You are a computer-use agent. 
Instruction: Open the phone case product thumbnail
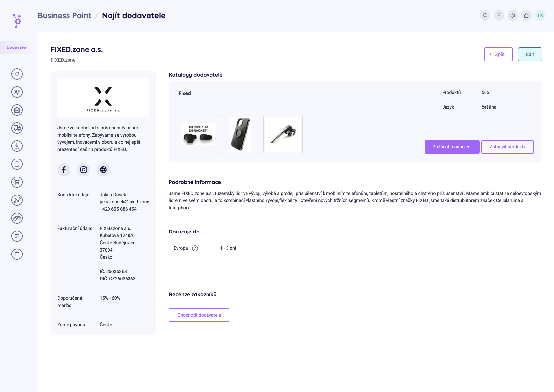241,134
